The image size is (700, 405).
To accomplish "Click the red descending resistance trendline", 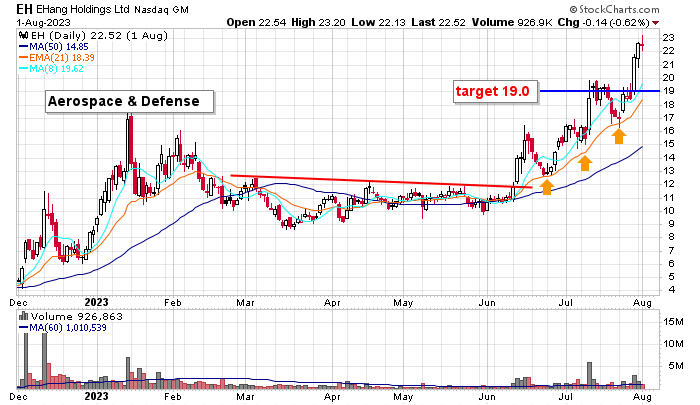I will pyautogui.click(x=381, y=181).
